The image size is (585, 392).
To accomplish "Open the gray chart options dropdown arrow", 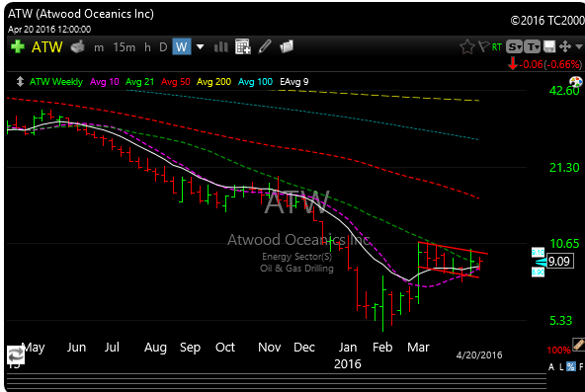I will pyautogui.click(x=579, y=46).
